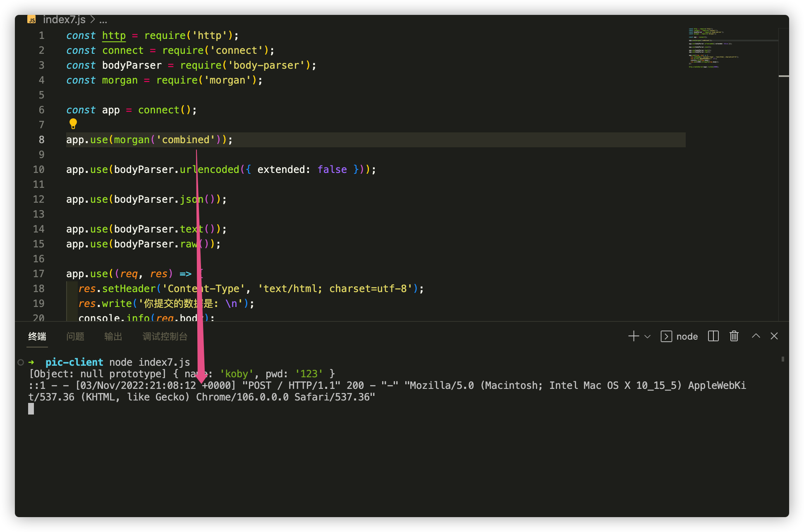Click setHeader on line 18

(129, 289)
